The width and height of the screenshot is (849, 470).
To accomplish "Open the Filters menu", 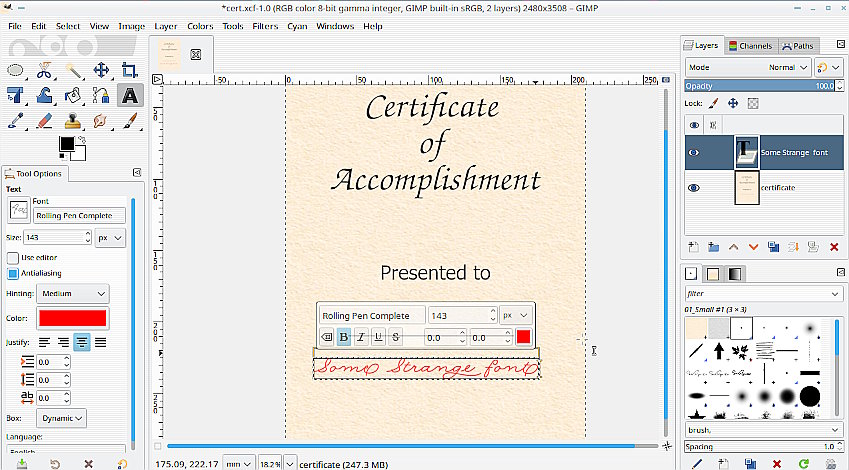I will [x=265, y=26].
